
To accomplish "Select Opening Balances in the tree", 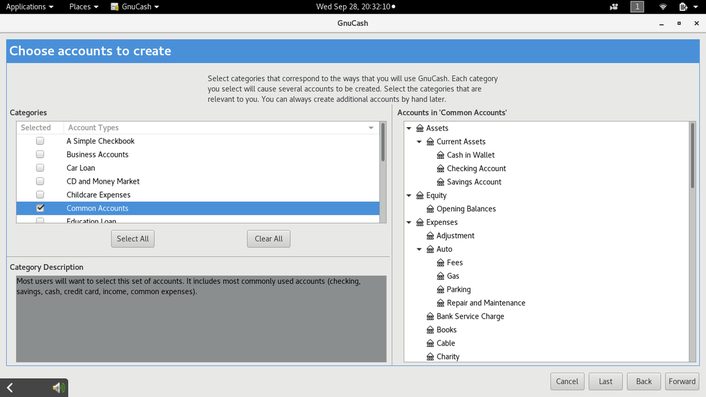I will [x=466, y=209].
